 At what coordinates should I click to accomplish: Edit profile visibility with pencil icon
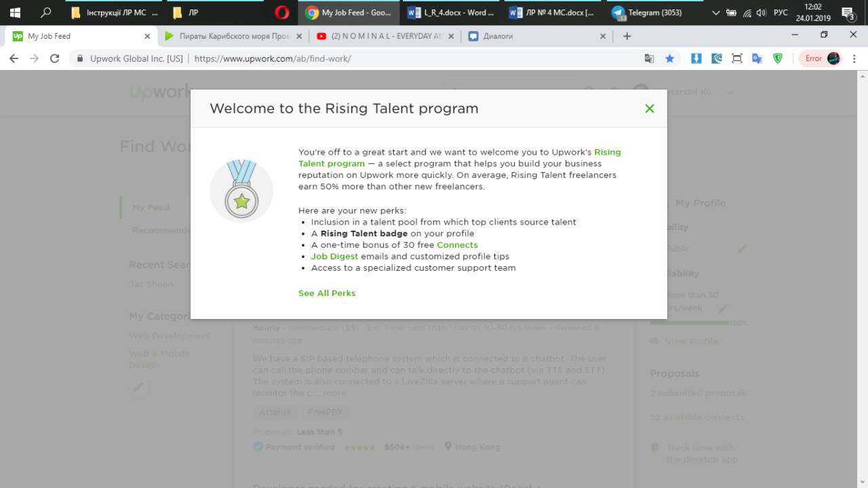tap(743, 249)
